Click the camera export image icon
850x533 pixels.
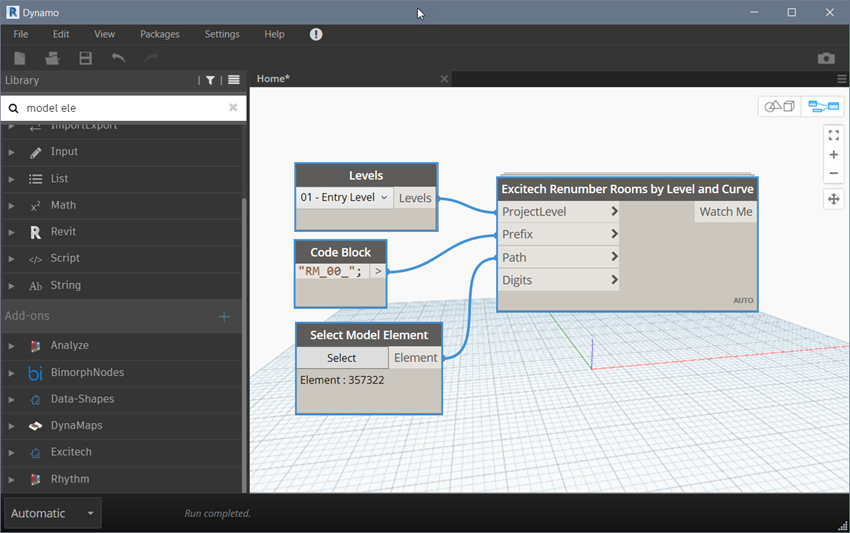(826, 58)
